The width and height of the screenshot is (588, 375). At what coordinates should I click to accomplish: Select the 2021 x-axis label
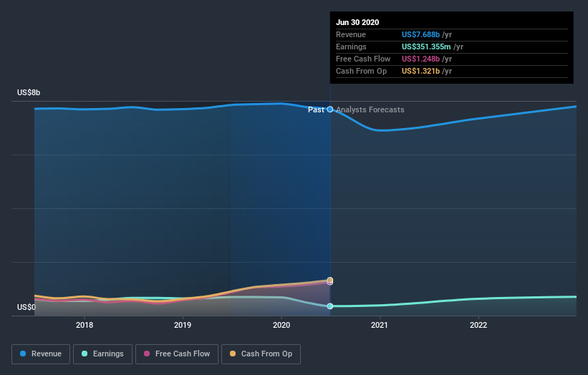pyautogui.click(x=380, y=325)
